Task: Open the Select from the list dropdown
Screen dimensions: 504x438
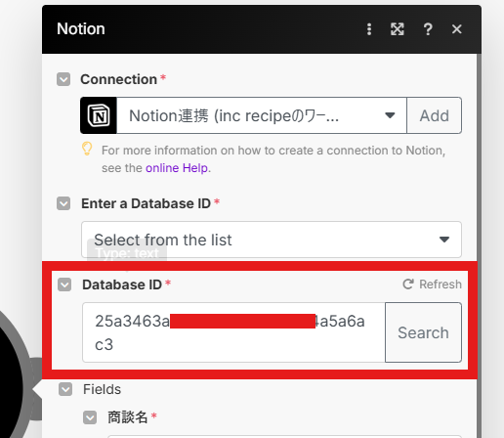Action: coord(272,240)
